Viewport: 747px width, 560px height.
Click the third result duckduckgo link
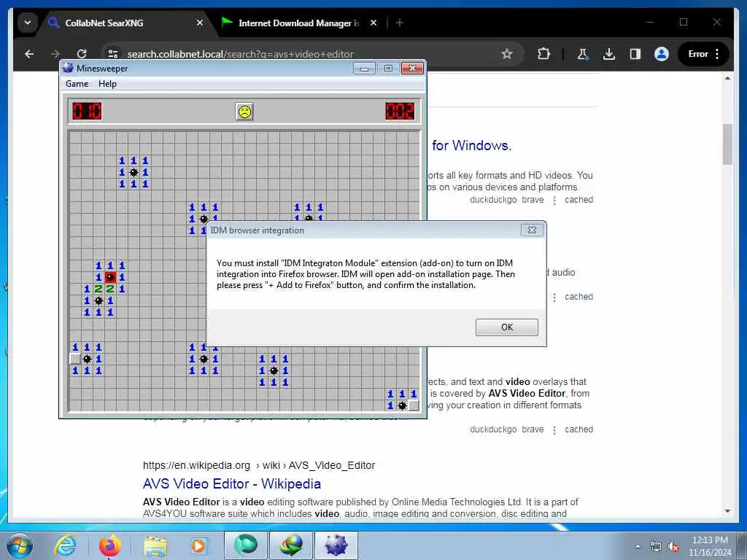click(493, 429)
